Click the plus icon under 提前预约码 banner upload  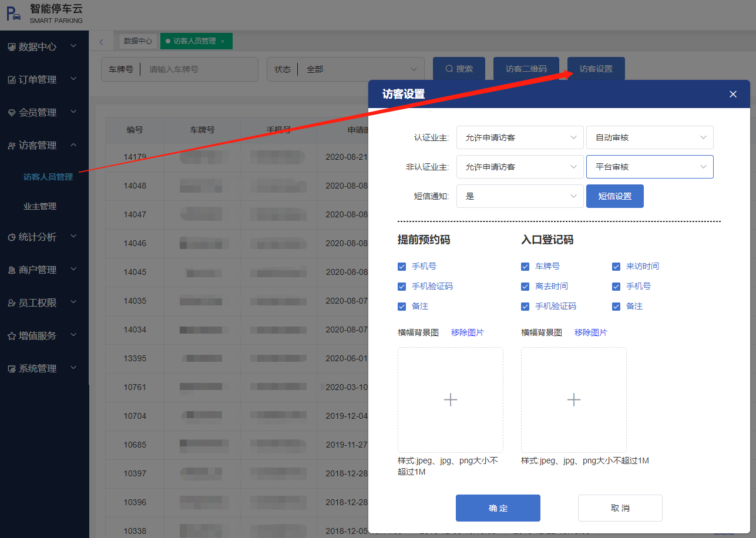(x=450, y=400)
